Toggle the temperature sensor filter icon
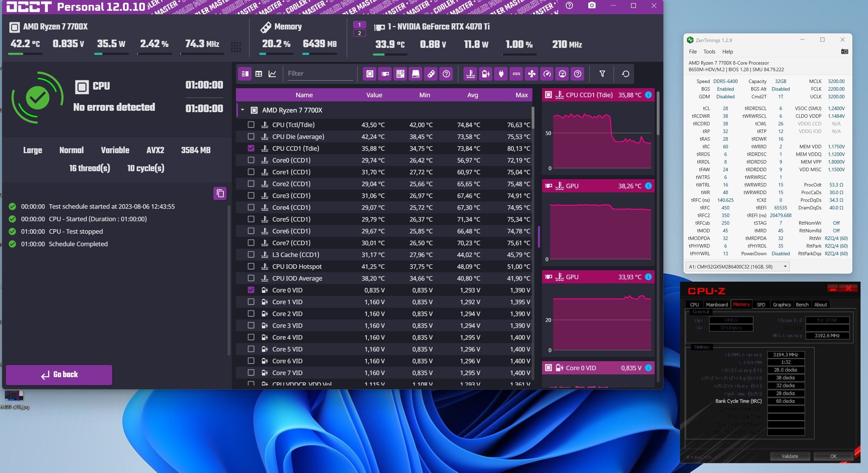 pyautogui.click(x=470, y=74)
